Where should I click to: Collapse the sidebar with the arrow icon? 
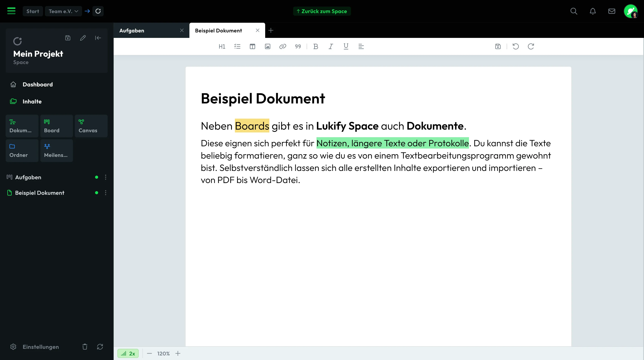(98, 38)
